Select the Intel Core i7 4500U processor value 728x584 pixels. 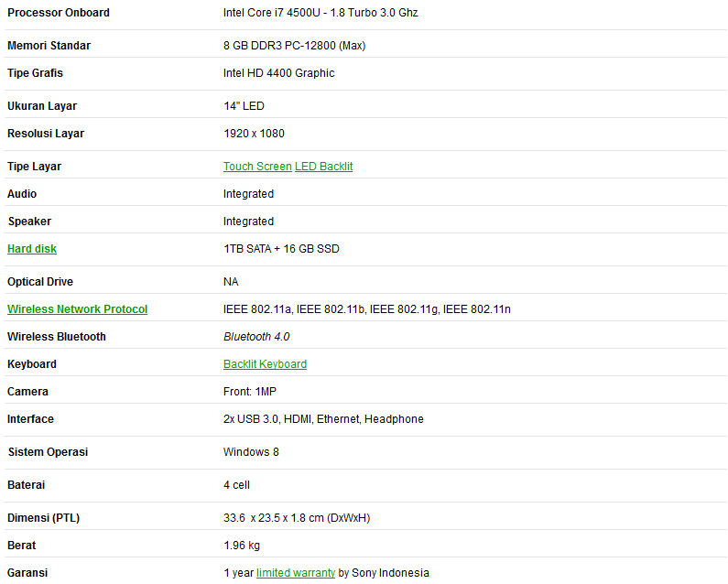click(321, 13)
